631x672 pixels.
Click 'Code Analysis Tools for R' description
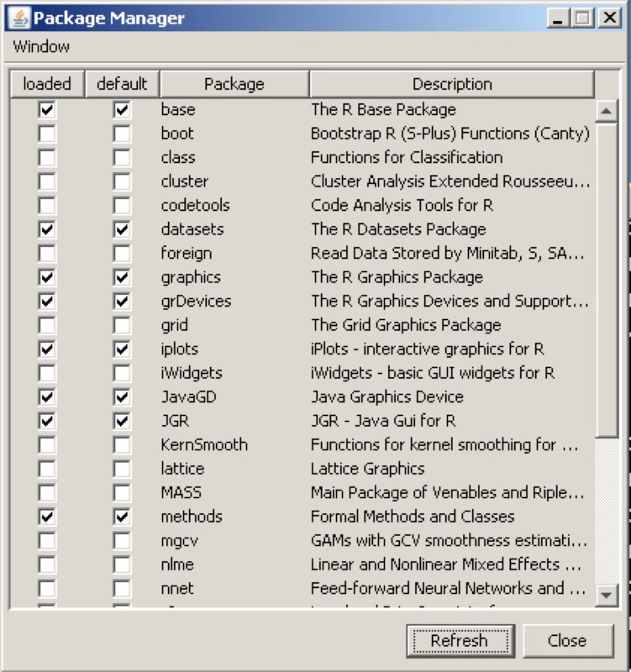tap(402, 206)
